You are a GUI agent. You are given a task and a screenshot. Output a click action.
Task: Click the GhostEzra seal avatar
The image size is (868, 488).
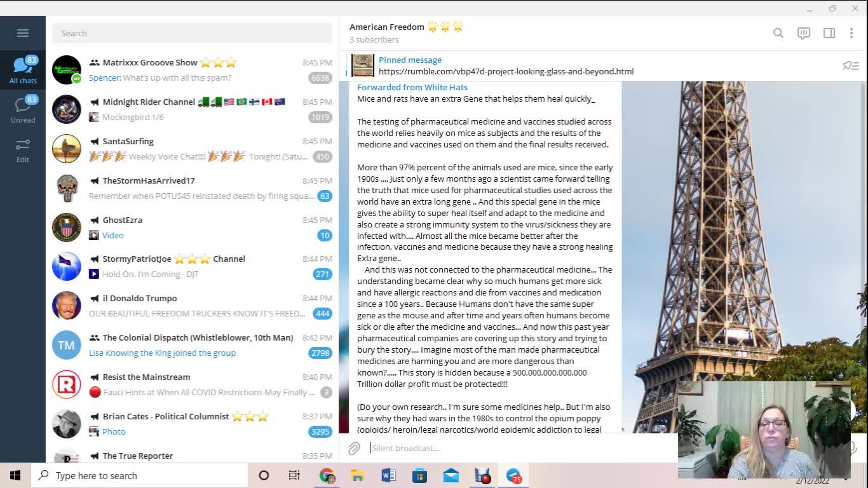[67, 227]
